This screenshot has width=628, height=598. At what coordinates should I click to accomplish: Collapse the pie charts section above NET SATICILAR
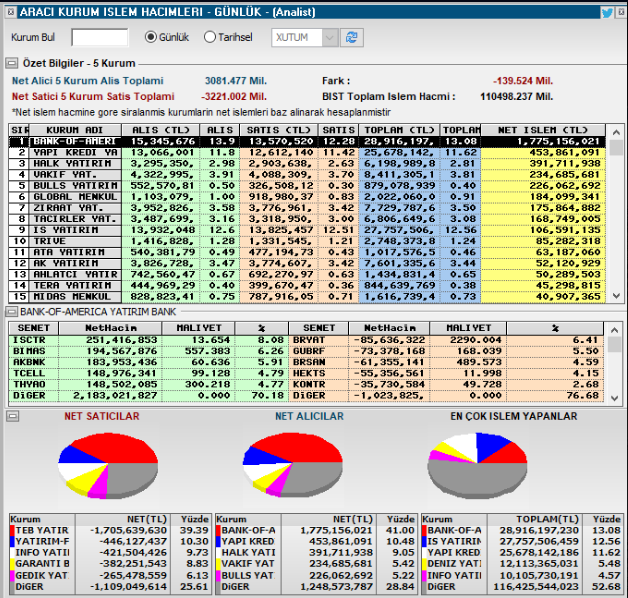(13, 417)
